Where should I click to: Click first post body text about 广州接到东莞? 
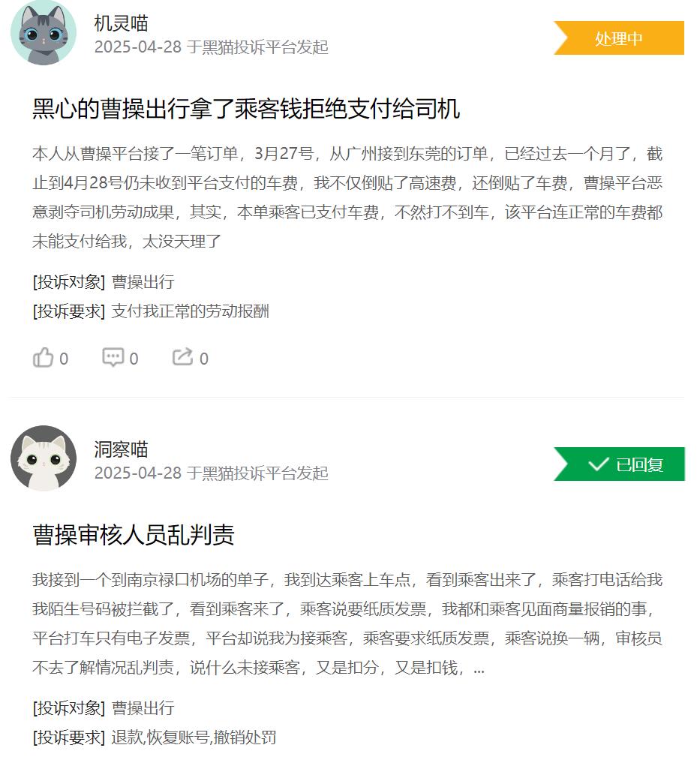pyautogui.click(x=347, y=197)
